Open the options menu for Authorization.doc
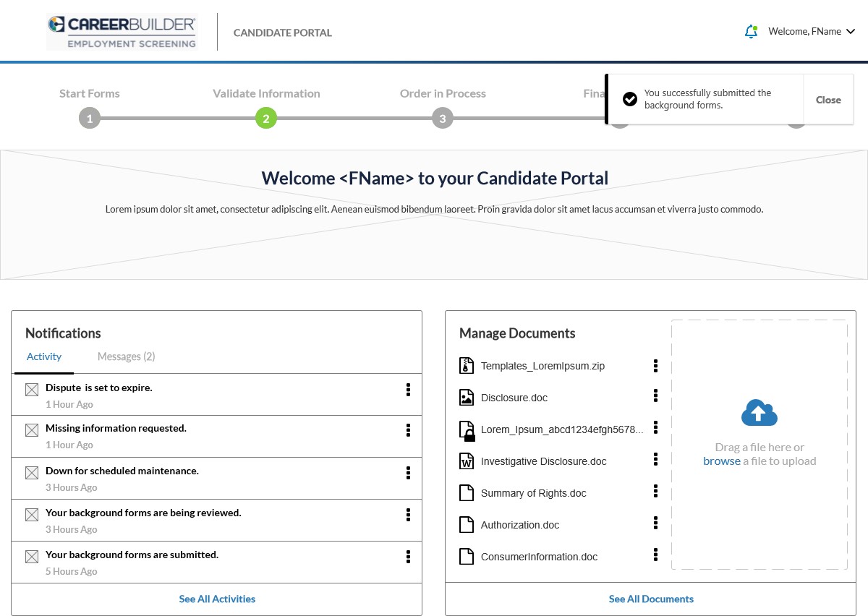Screen dimensions: 868x616 655,523
